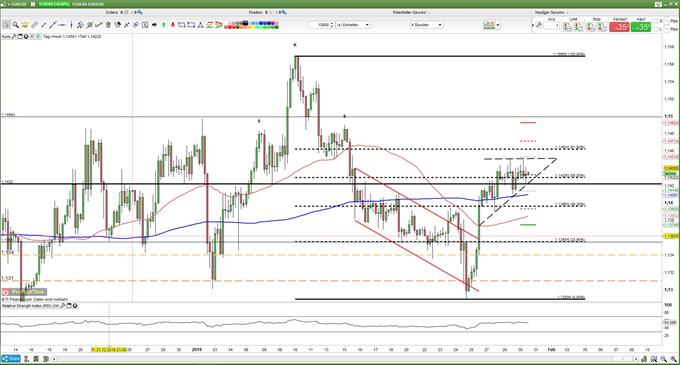Viewport: 680px width, 365px height.
Task: Click the blue Share button
Action: 11,359
